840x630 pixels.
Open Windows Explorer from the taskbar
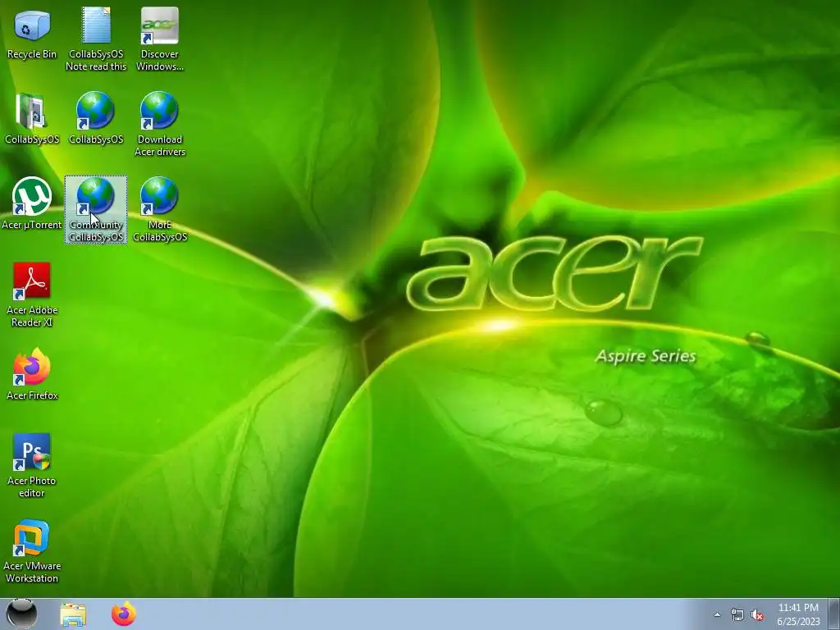73,614
